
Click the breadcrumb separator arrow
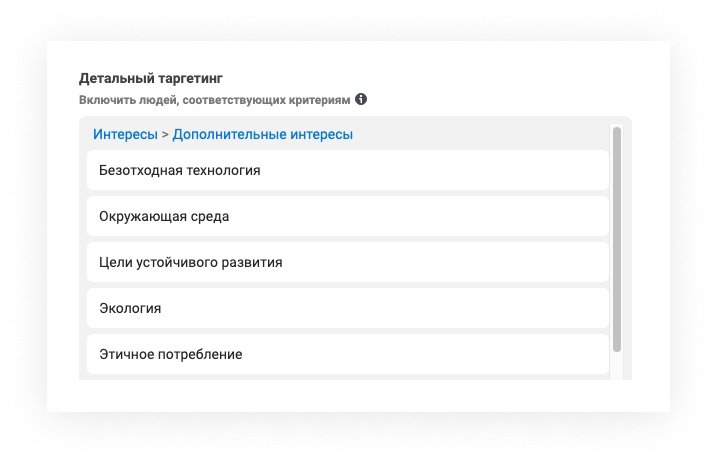coord(165,134)
